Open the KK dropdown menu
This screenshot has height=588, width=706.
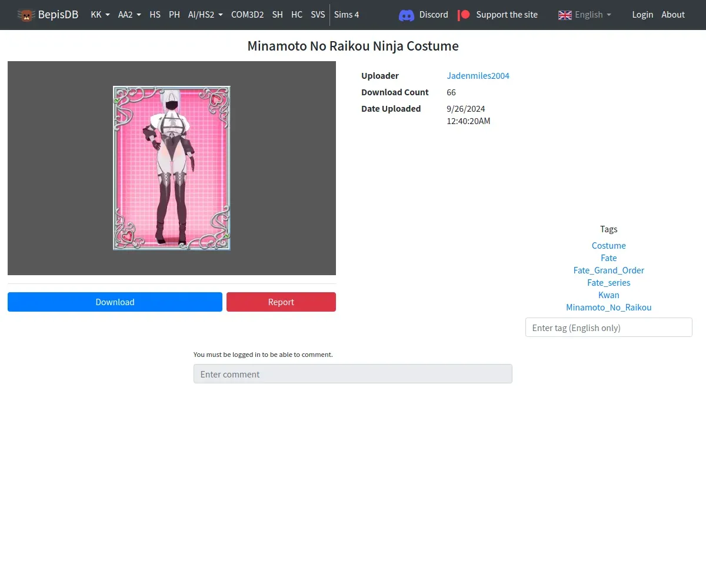click(x=101, y=15)
